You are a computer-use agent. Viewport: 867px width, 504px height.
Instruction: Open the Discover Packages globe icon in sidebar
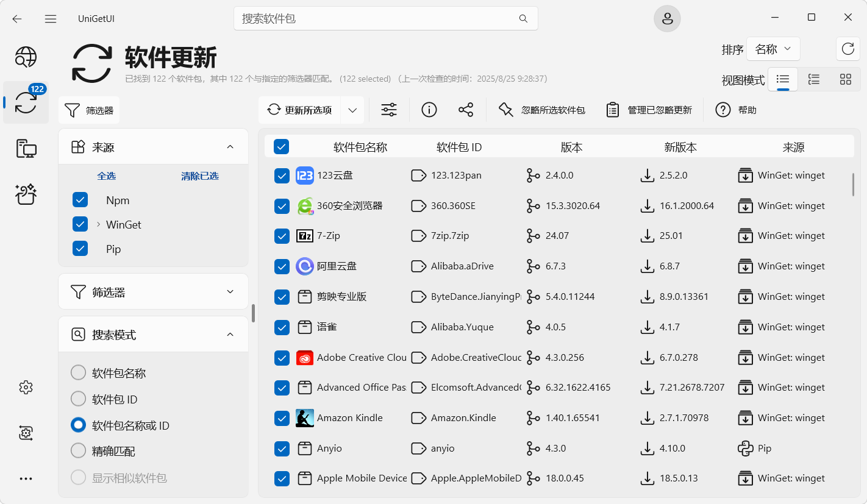(x=26, y=57)
